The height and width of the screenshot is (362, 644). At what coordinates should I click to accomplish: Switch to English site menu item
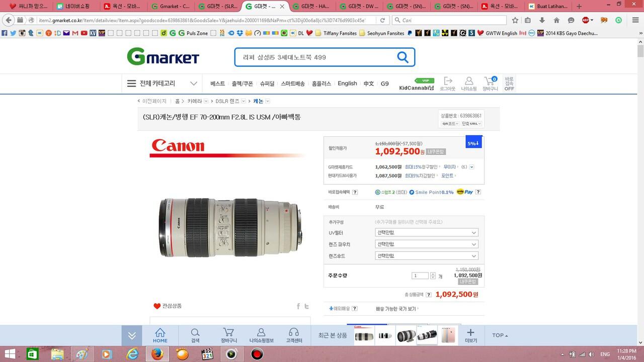click(x=347, y=83)
